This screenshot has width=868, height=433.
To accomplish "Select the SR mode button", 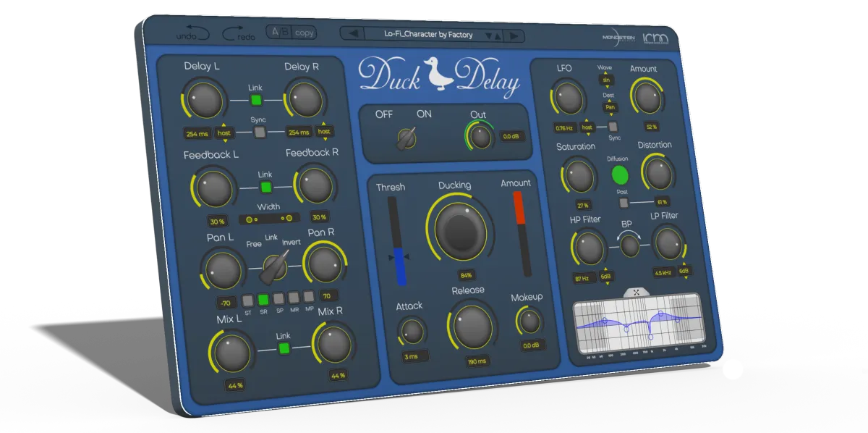I will click(x=263, y=299).
